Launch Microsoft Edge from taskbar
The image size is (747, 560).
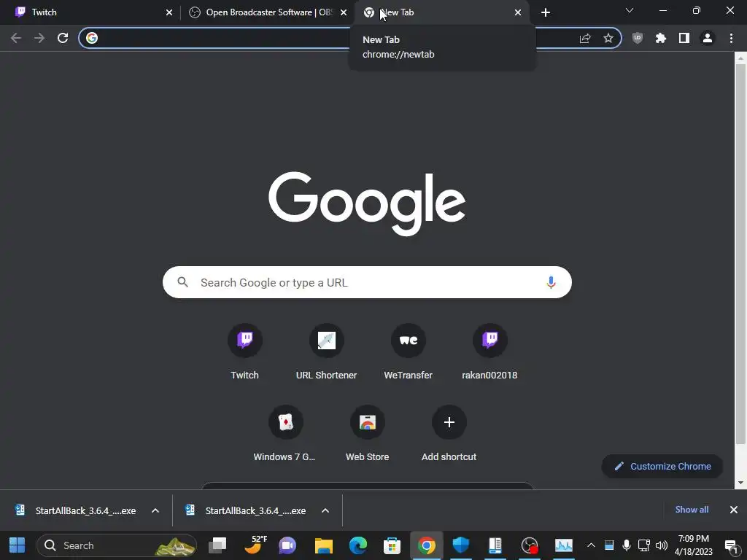click(x=357, y=545)
